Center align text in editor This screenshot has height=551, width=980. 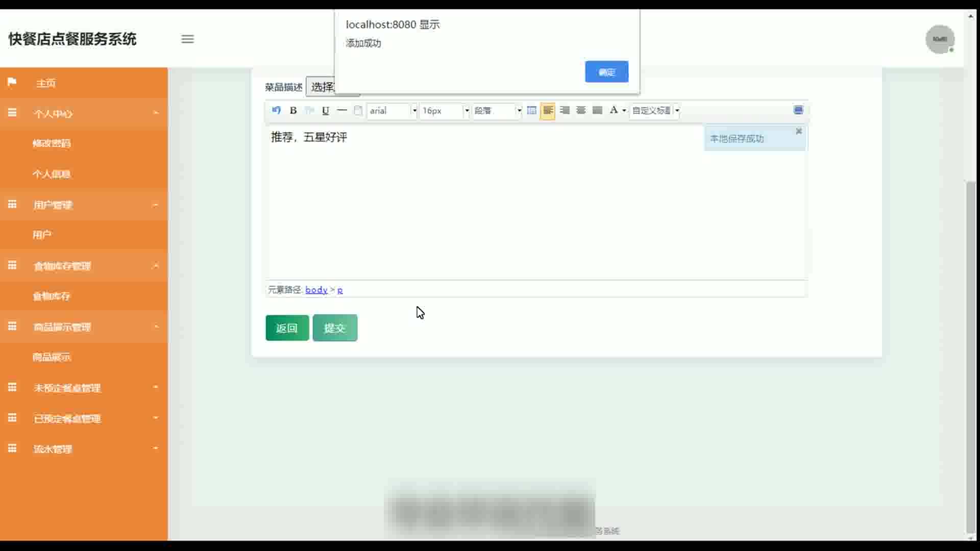(x=581, y=110)
